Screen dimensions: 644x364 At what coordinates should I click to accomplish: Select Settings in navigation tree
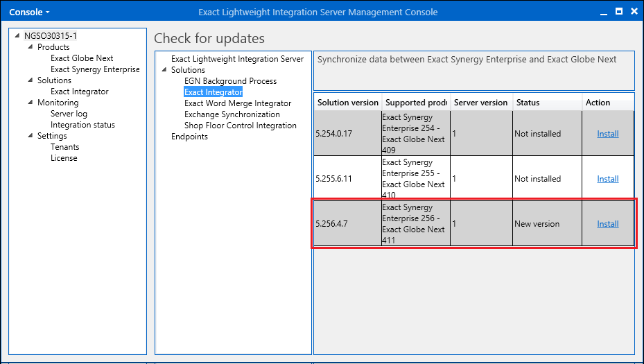[52, 136]
